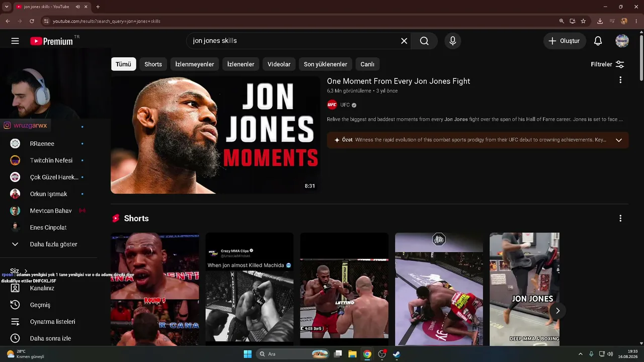
Task: Open the Chrome three-dot menu
Action: (636, 21)
